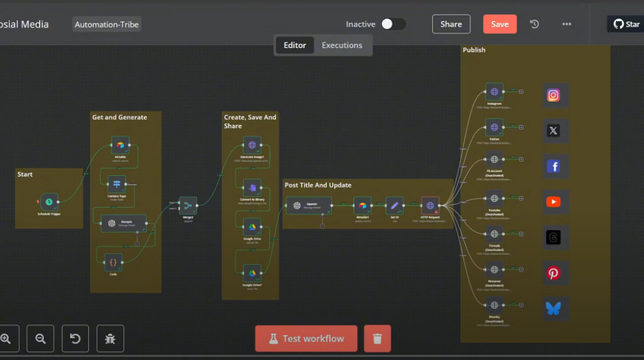Click the Facebook logo sticky image
Screen dimensions: 644x360
pos(553,166)
